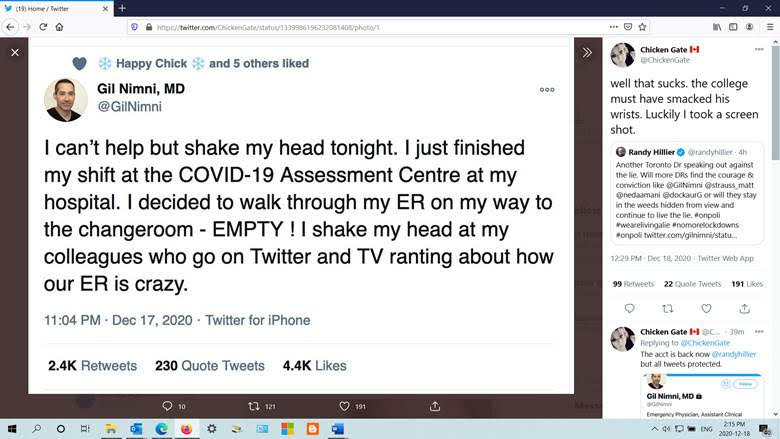
Task: Open a new browser tab
Action: 122,8
